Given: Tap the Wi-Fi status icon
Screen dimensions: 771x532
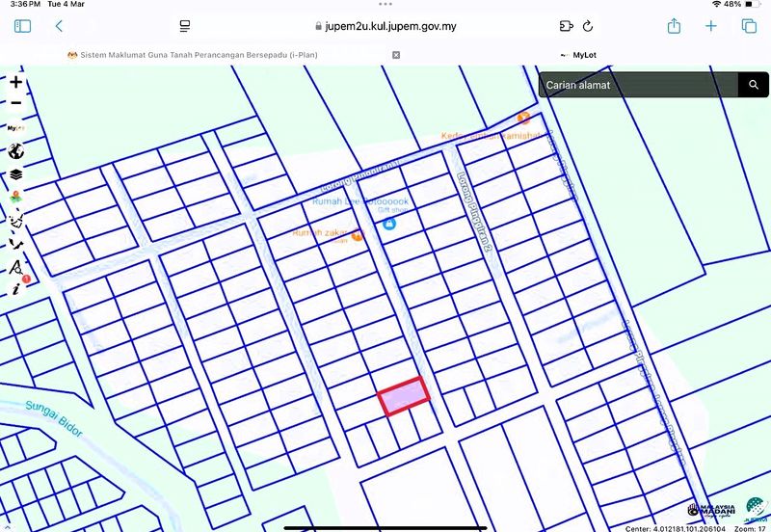Looking at the screenshot, I should click(x=716, y=4).
